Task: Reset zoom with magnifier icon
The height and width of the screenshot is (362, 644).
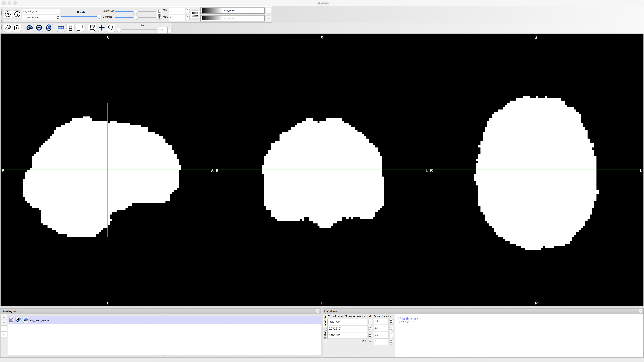Action: [x=111, y=28]
